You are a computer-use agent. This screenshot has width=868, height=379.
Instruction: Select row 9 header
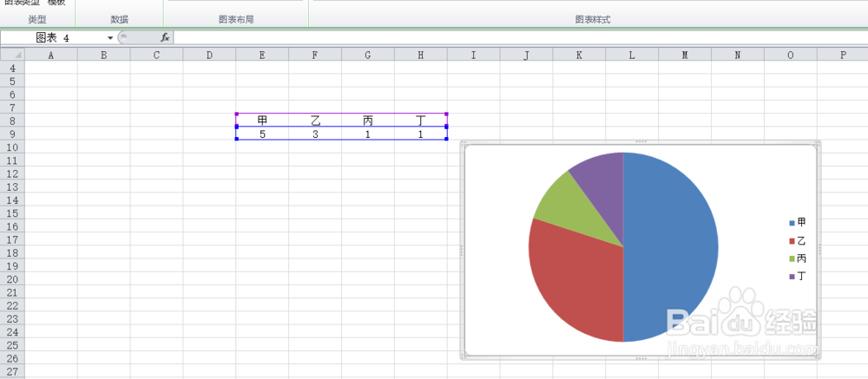[x=12, y=134]
